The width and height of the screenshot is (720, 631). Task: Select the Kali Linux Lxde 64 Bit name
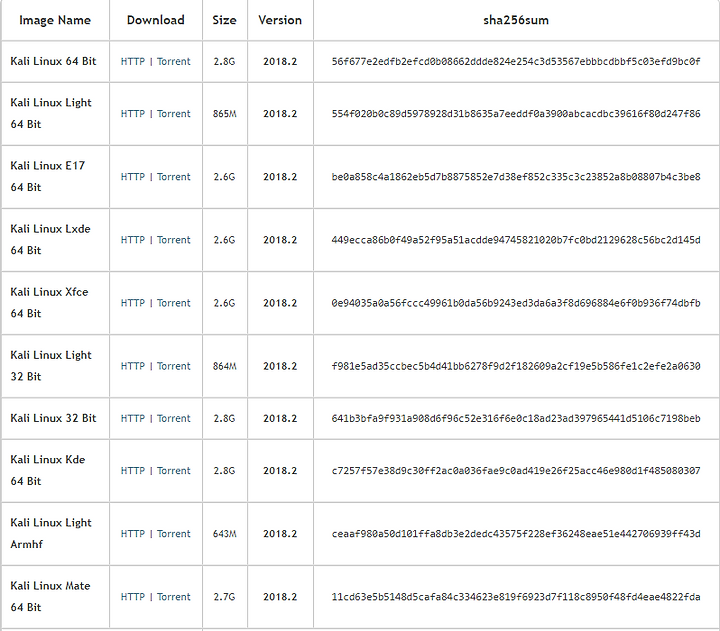click(x=51, y=239)
